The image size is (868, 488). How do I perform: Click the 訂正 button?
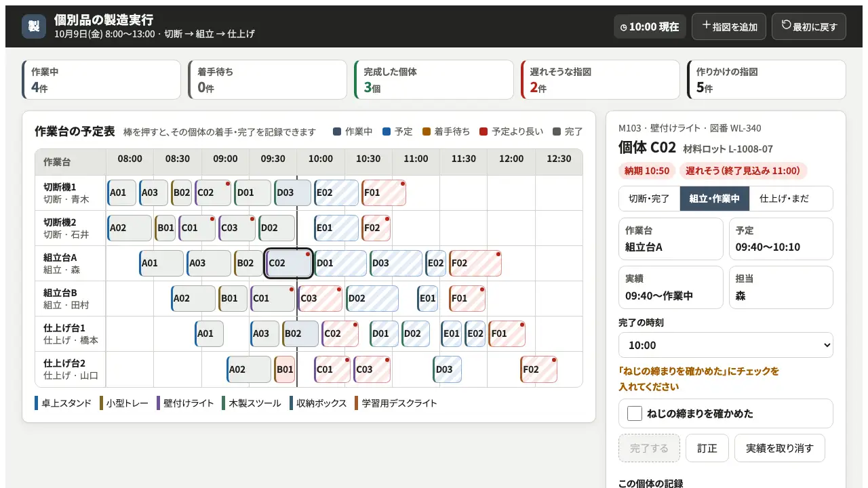(x=707, y=448)
